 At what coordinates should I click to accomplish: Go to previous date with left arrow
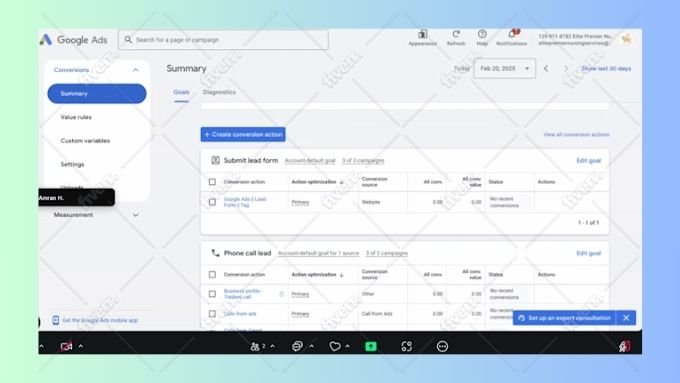tap(546, 69)
